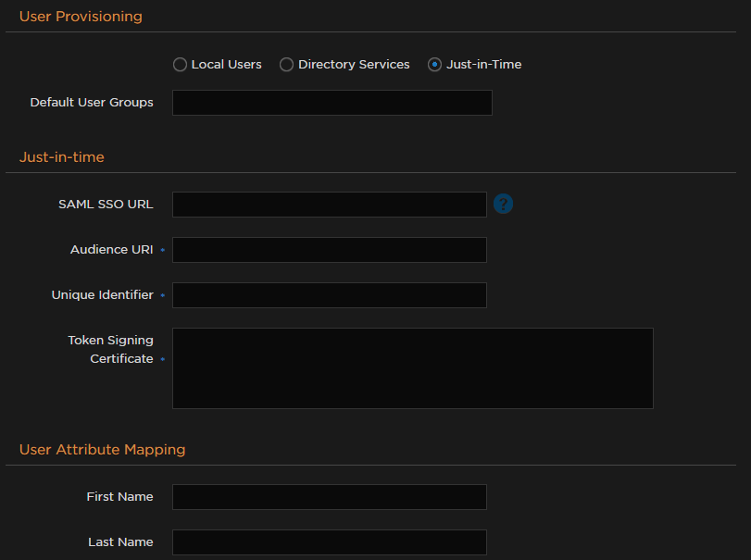Click the Just-in-time section heading
Screen dimensions: 751x560
click(62, 157)
